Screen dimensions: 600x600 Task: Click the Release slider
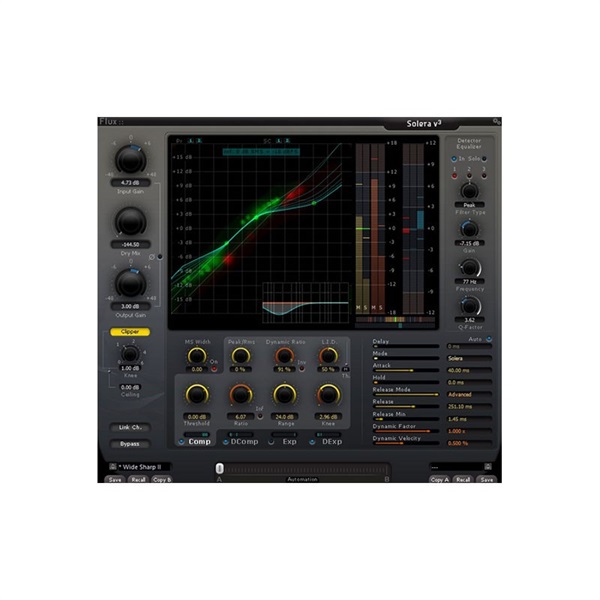coord(406,407)
